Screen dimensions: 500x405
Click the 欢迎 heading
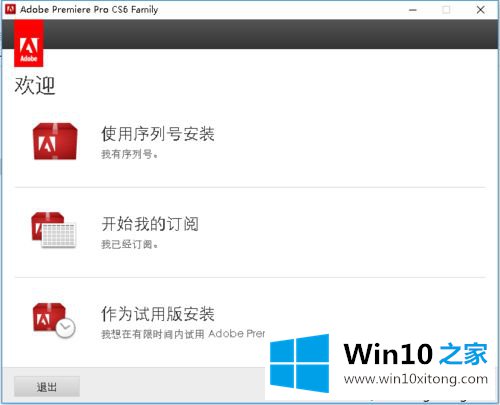pyautogui.click(x=35, y=85)
